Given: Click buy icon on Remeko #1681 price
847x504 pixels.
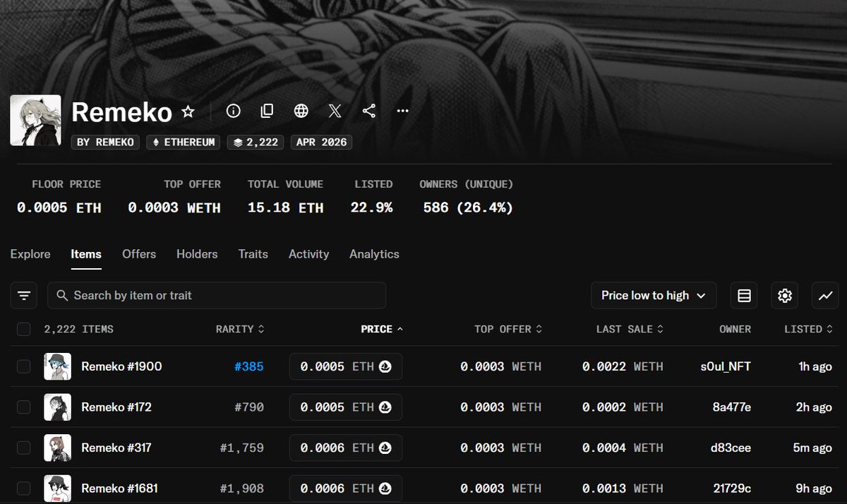Looking at the screenshot, I should click(x=385, y=488).
